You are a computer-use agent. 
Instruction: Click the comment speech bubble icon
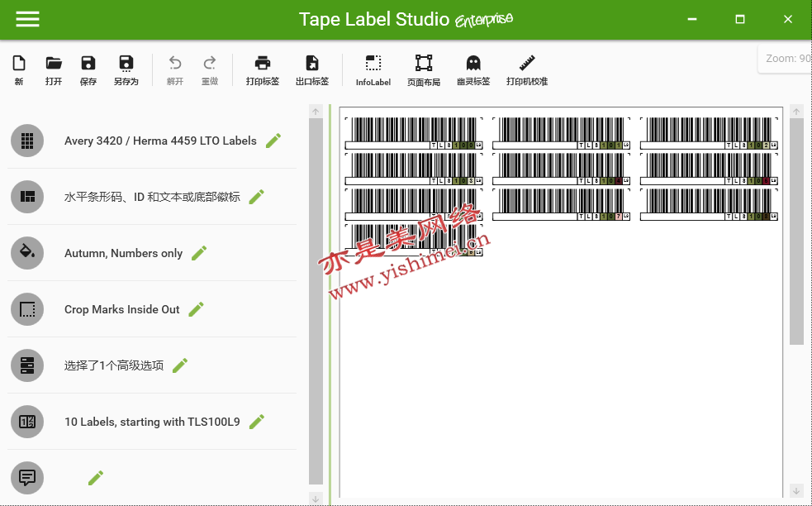click(27, 478)
